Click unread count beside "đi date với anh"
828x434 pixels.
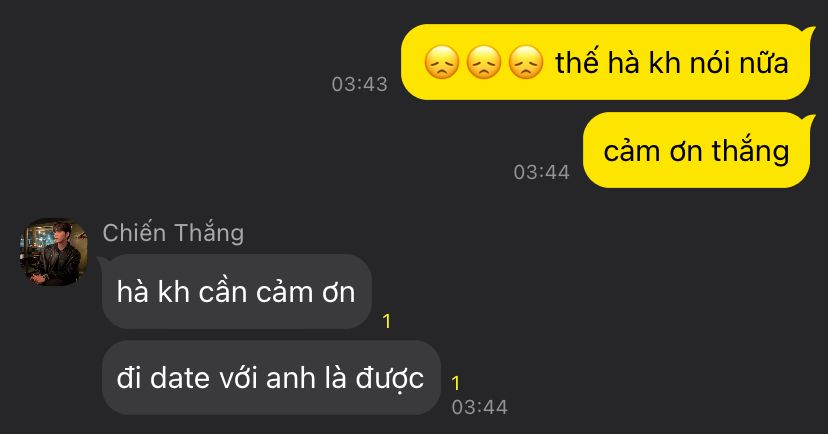[456, 383]
